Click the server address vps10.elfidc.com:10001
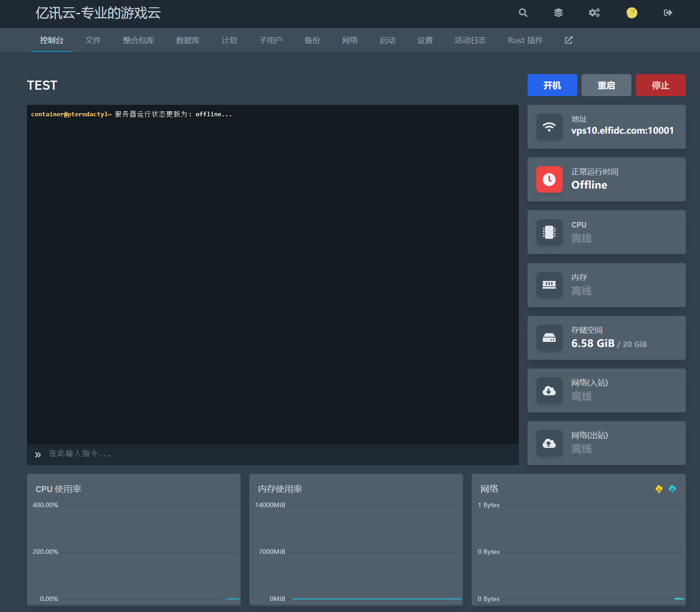700x612 pixels. tap(623, 130)
